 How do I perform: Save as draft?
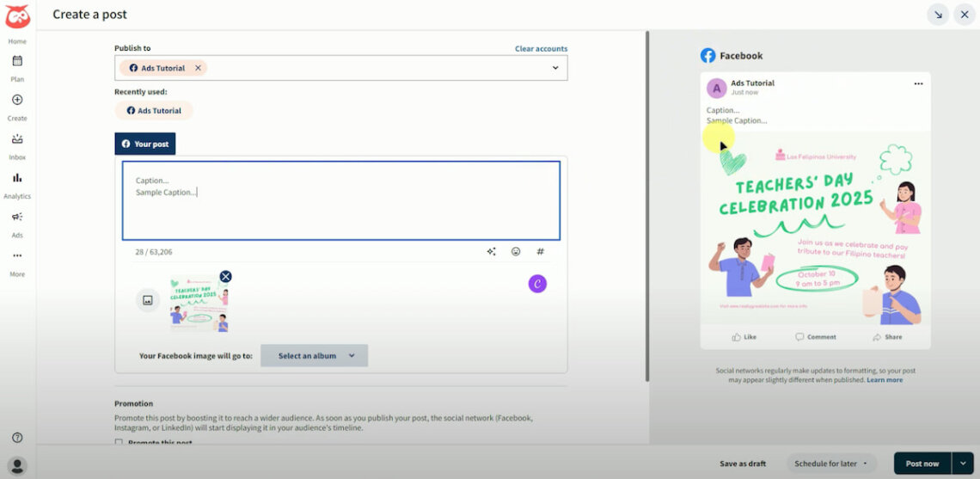click(743, 464)
